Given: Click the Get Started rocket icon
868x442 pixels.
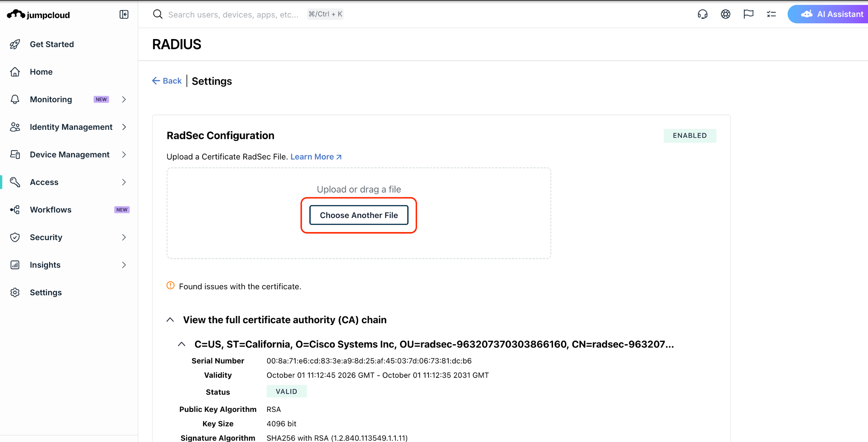Looking at the screenshot, I should click(x=15, y=44).
